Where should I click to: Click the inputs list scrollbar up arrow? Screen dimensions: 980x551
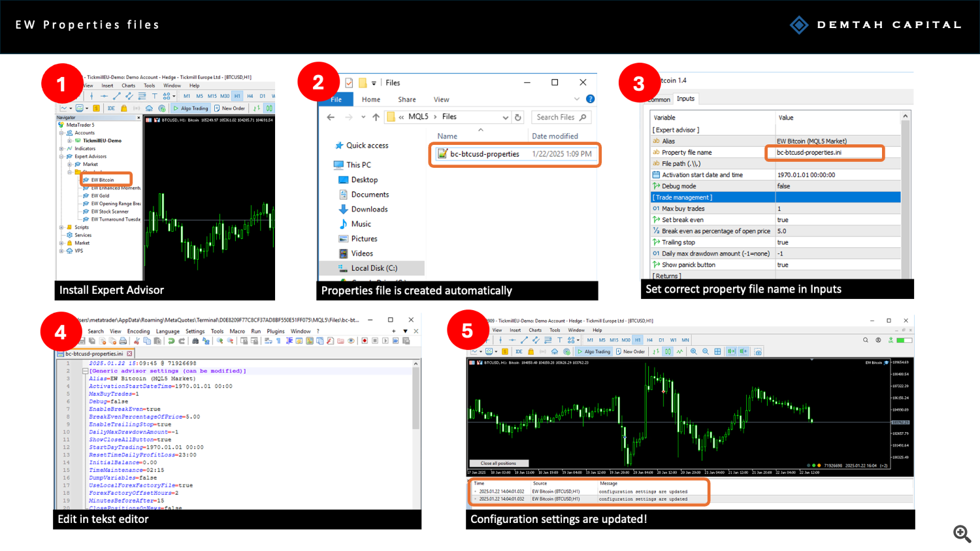click(906, 116)
